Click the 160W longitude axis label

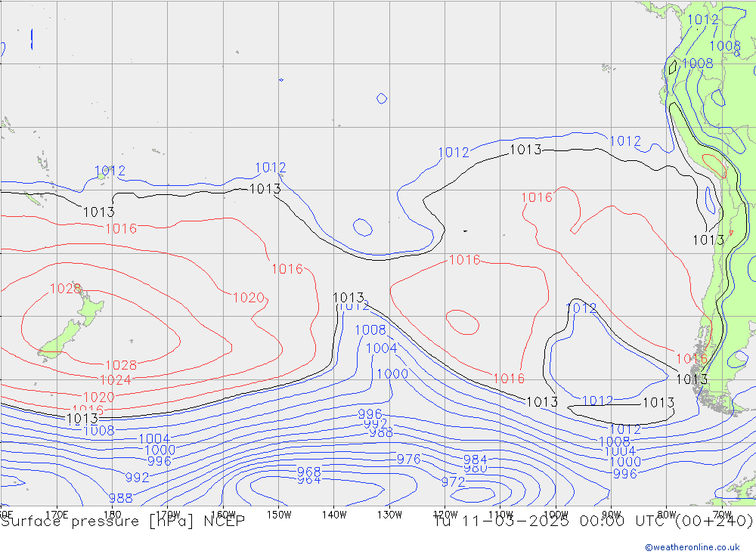coord(223,515)
